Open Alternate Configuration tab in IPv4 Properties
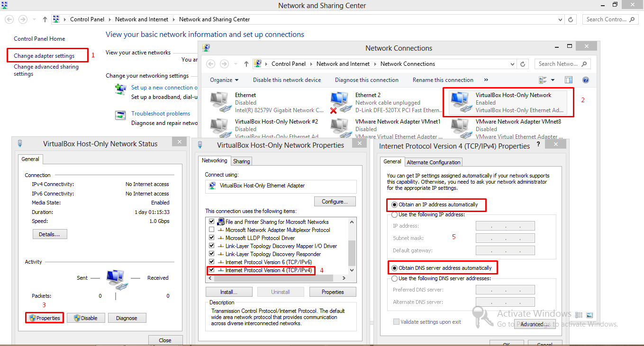 click(434, 162)
